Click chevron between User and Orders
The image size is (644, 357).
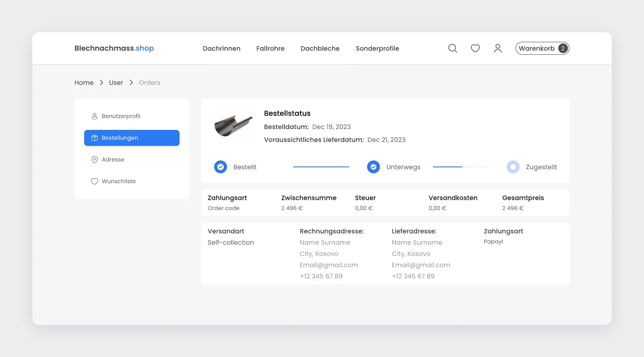[131, 83]
